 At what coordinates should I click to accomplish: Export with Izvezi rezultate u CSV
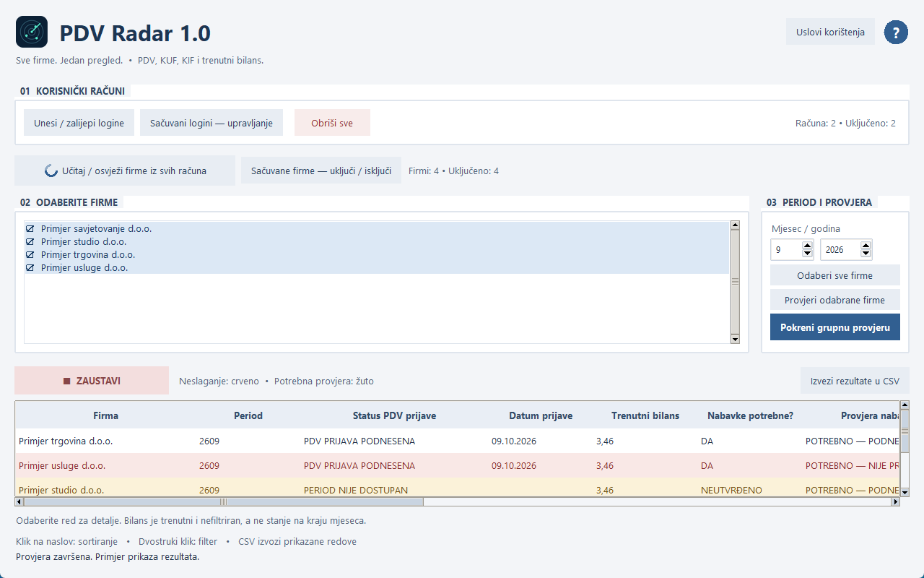click(x=855, y=381)
